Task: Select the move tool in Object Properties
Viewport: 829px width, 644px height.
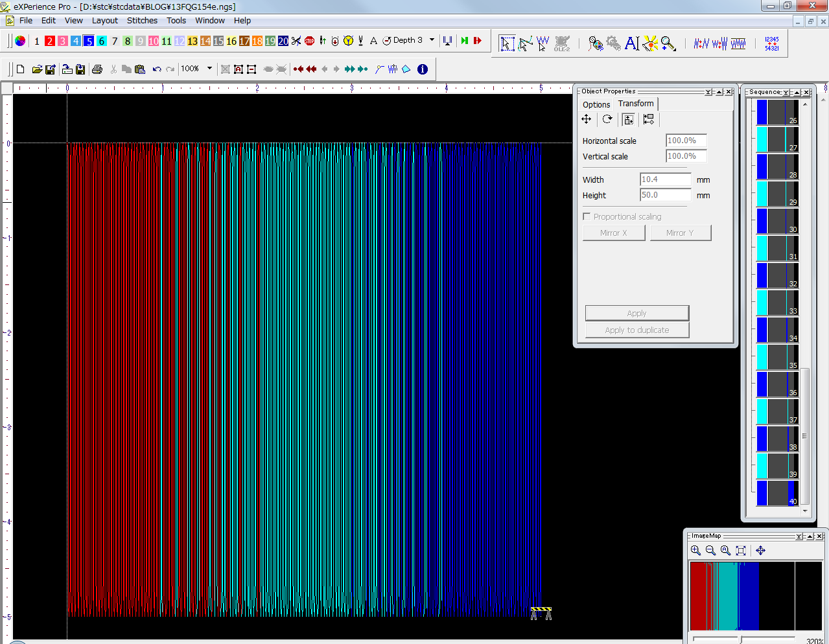Action: point(586,119)
